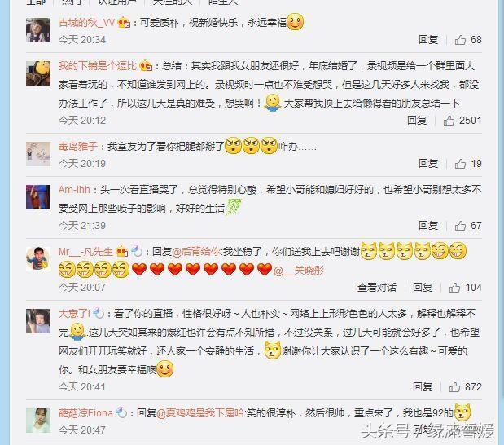This screenshot has height=445, width=504.
Task: Click VIP crown badge beside 古城的秋_VV
Action: tap(124, 23)
